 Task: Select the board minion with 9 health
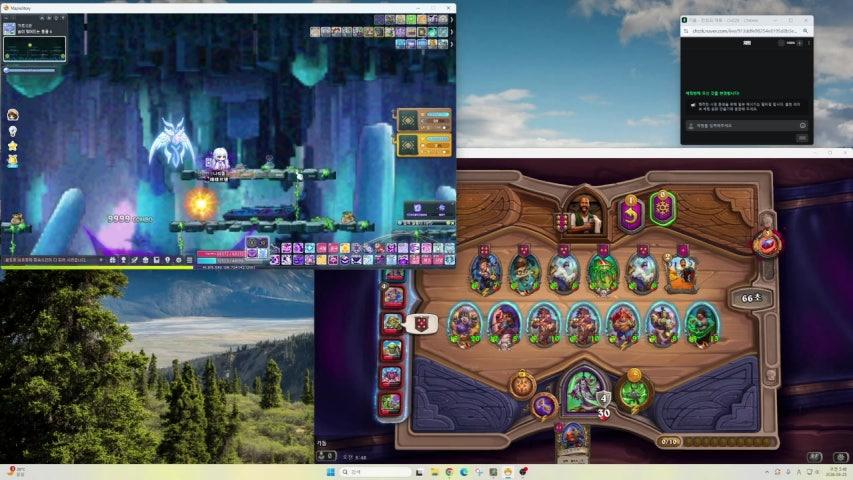(622, 325)
